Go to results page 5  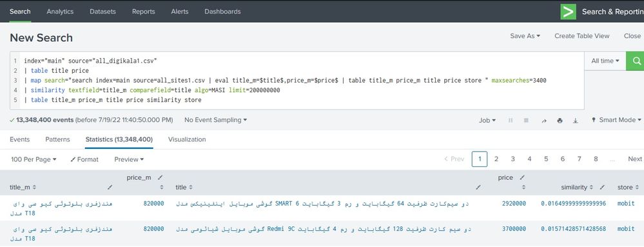[x=546, y=159]
